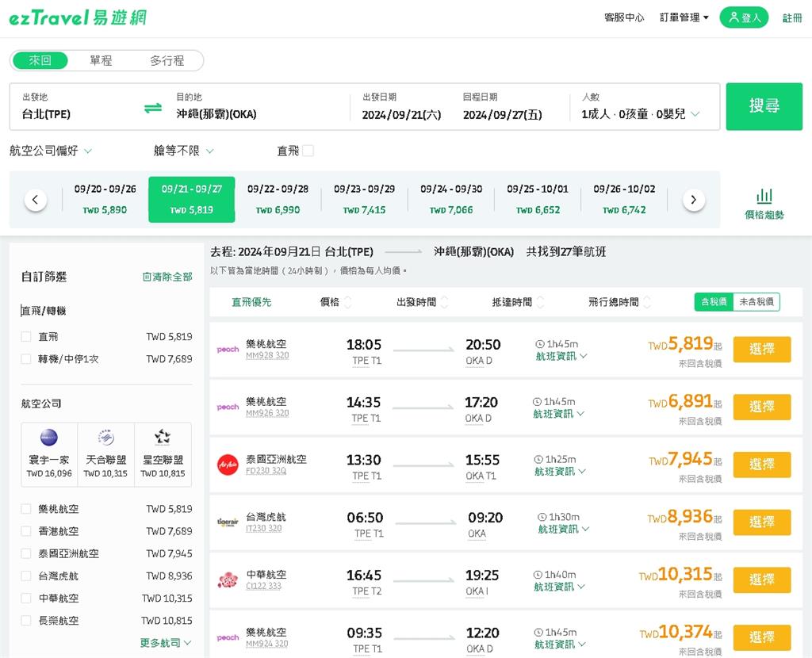Viewport: 812px width, 658px height.
Task: Expand 航班資訊 for MM926 flight
Action: [x=558, y=414]
